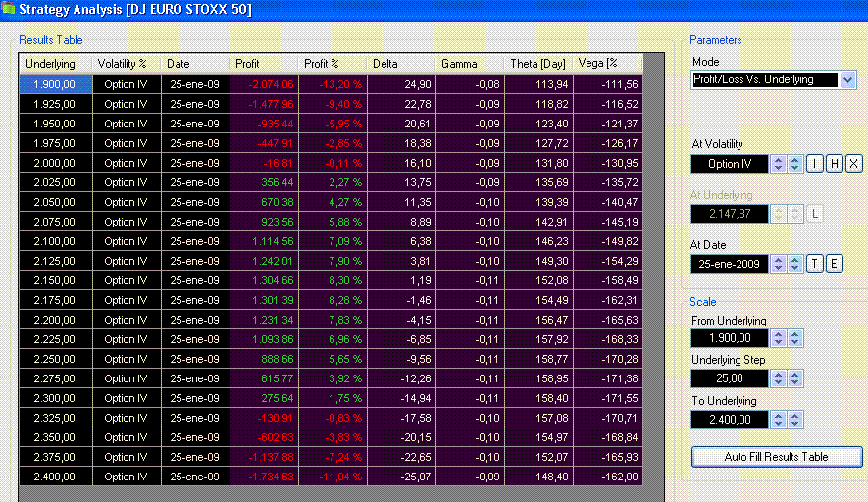Click the Gamma column header
868x502 pixels.
click(x=470, y=64)
